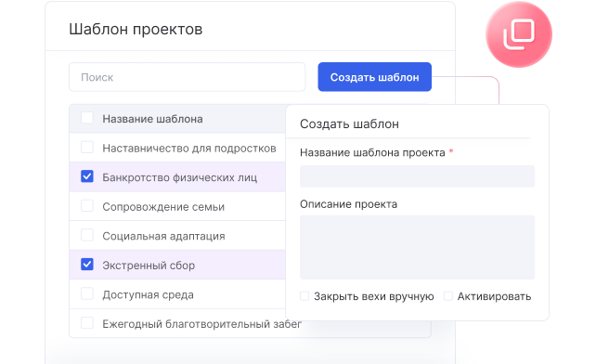The image size is (596, 364).
Task: Uncheck the Банкротство физических лиц checkbox
Action: [87, 176]
